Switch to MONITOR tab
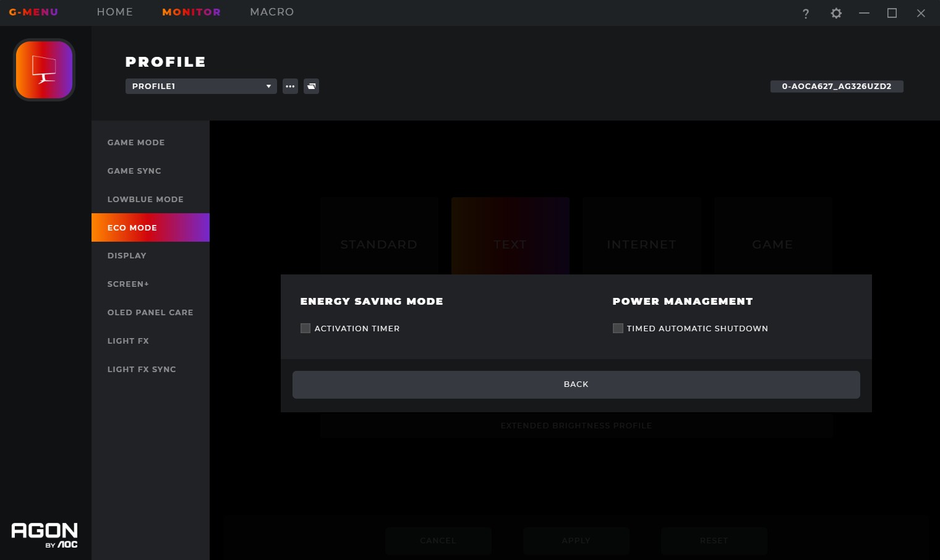 point(191,12)
